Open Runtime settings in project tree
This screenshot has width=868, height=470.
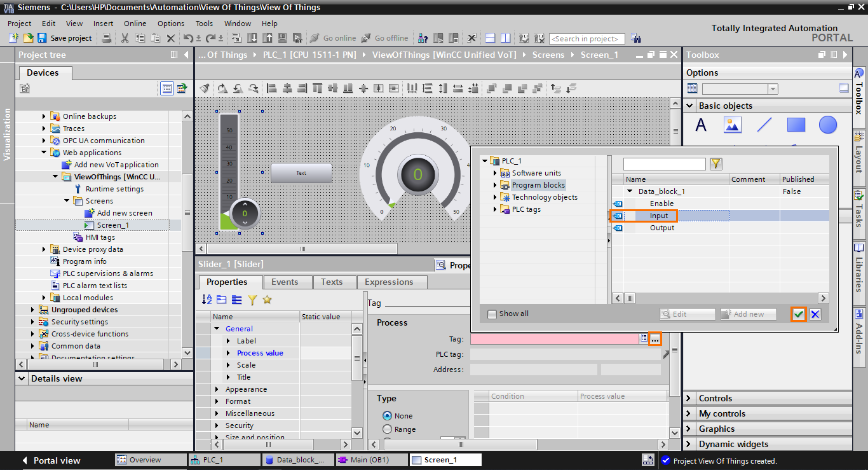pyautogui.click(x=114, y=189)
